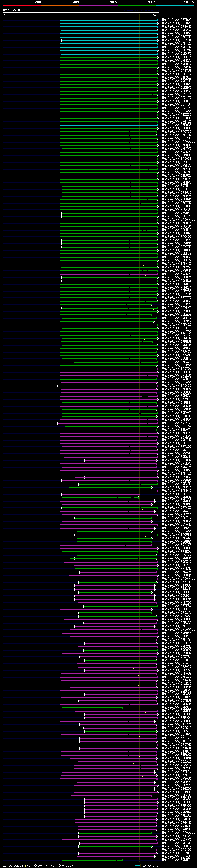Select the UniRef100_C0PJ72 label
197x868 pixels.
(177, 74)
